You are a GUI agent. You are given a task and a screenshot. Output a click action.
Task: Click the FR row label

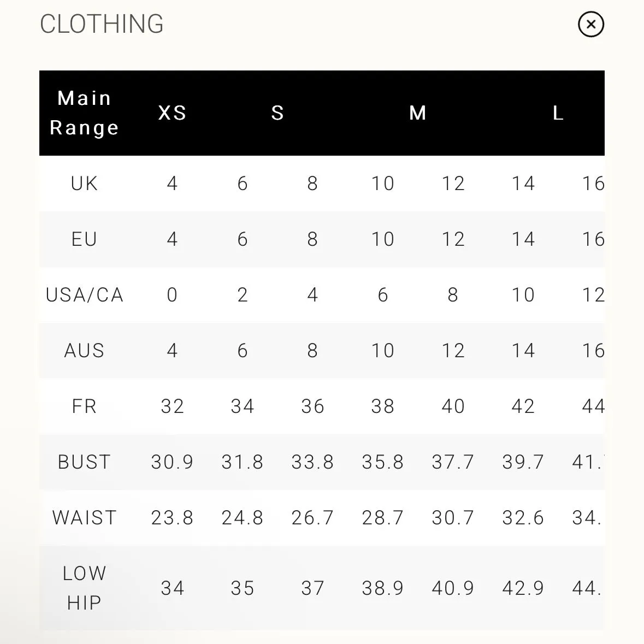point(84,406)
